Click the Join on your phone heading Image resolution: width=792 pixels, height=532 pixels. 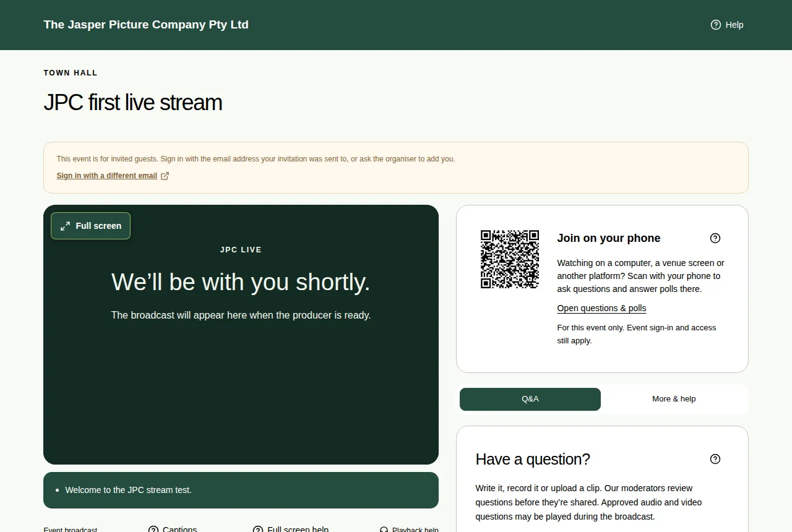tap(609, 238)
